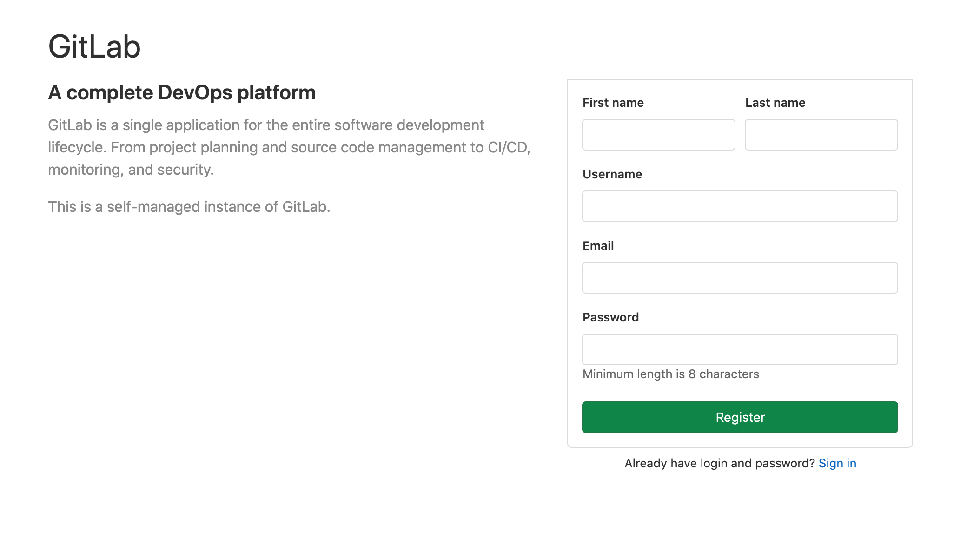Click the Password input field
The height and width of the screenshot is (538, 980).
(739, 349)
